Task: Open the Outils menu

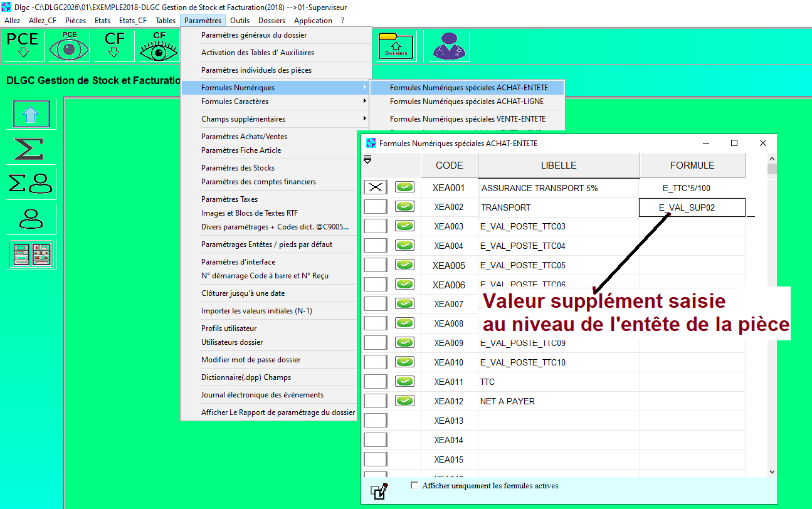Action: click(240, 21)
